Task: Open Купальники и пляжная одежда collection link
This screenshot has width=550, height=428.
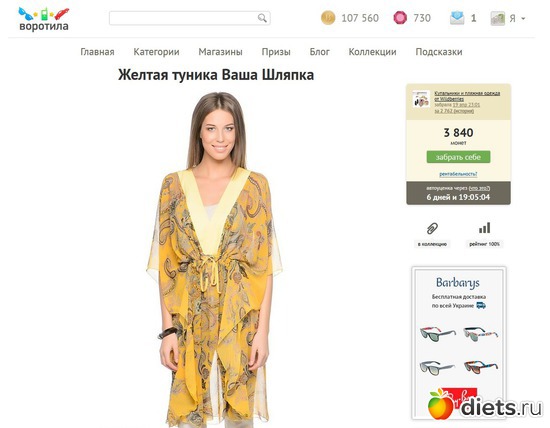Action: [x=467, y=96]
